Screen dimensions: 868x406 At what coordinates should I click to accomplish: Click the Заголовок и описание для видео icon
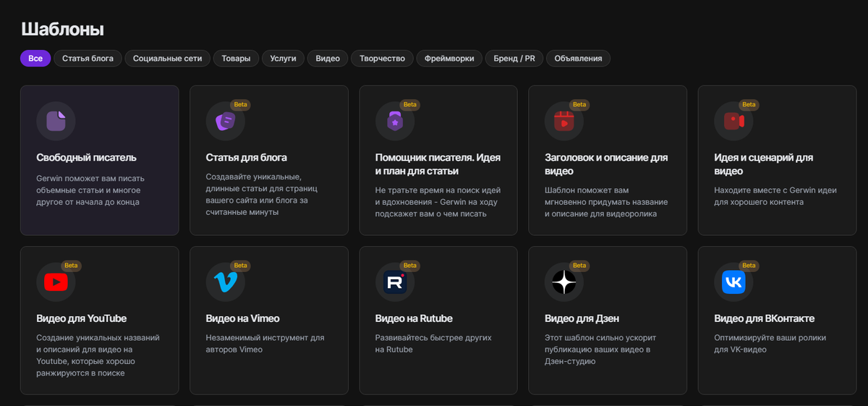click(564, 121)
